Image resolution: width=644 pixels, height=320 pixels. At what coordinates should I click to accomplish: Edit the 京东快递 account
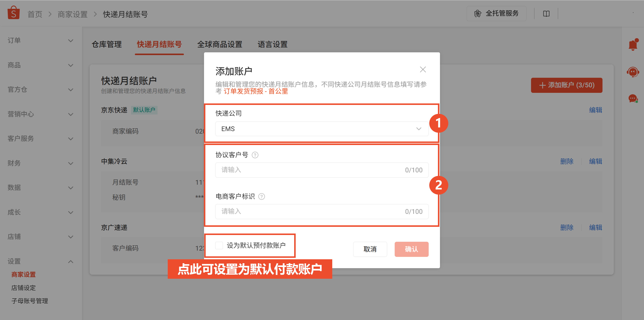tap(596, 110)
